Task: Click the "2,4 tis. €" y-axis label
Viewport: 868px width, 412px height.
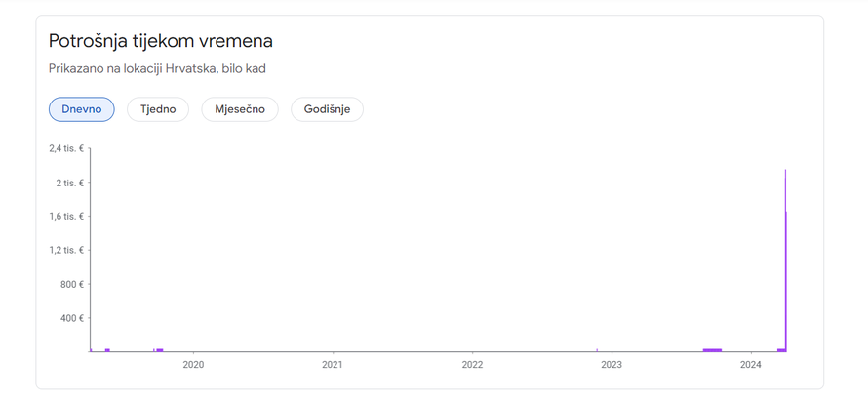Action: pos(66,149)
